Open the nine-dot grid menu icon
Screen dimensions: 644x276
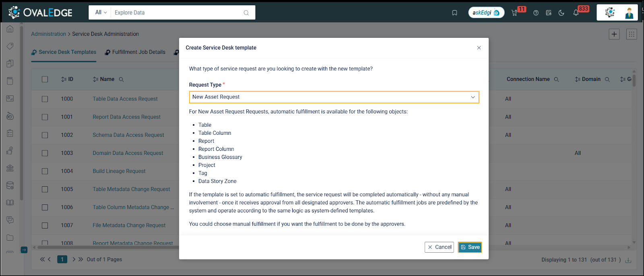[x=632, y=34]
